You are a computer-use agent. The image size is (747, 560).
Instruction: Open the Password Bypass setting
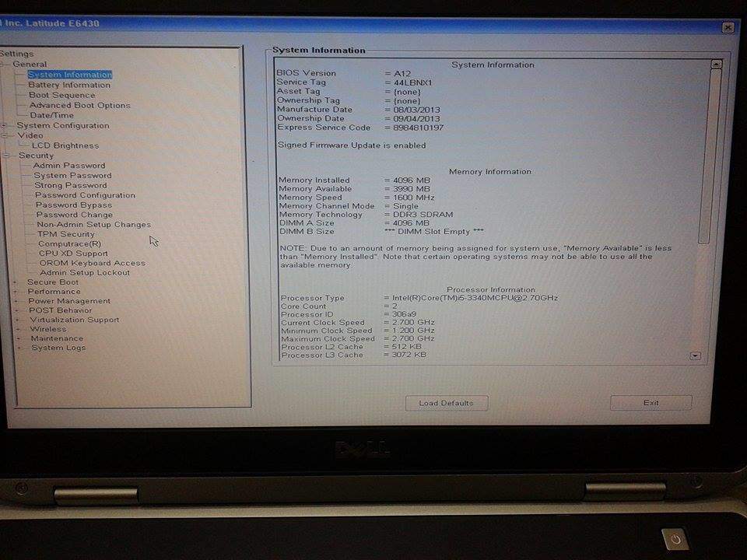coord(74,205)
